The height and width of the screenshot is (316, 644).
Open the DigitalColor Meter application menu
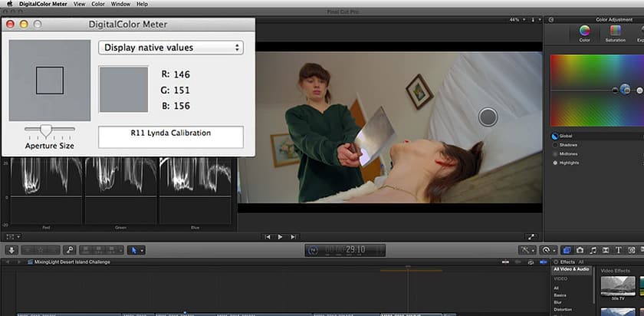tap(42, 4)
